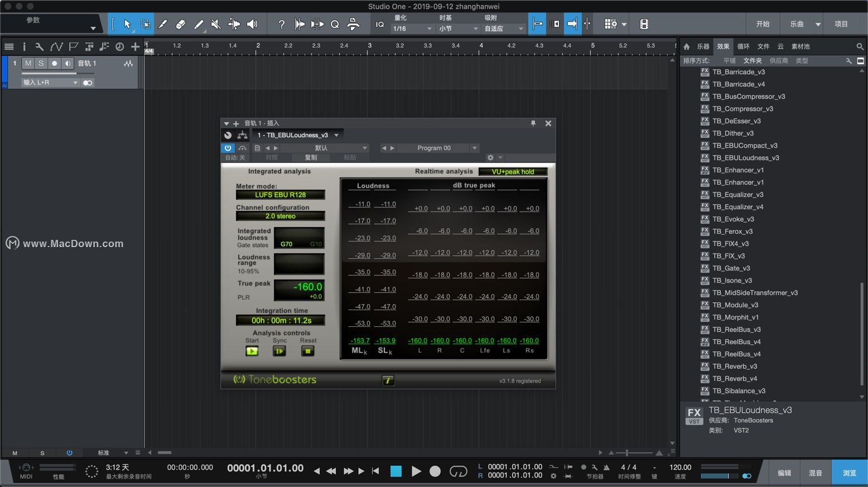Screen dimensions: 868x487
Task: Click the wrench options icon above track list
Action: pos(39,47)
